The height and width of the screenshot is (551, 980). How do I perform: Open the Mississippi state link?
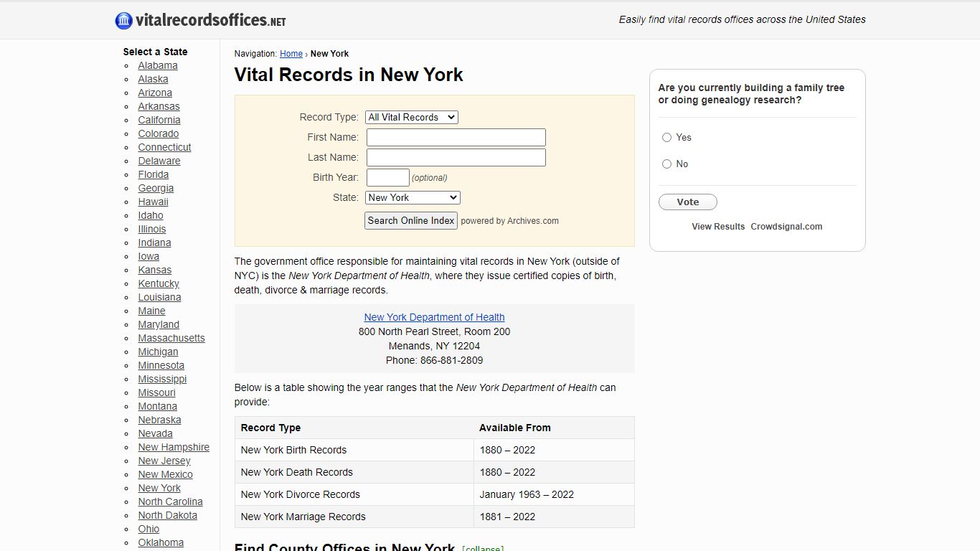(162, 379)
